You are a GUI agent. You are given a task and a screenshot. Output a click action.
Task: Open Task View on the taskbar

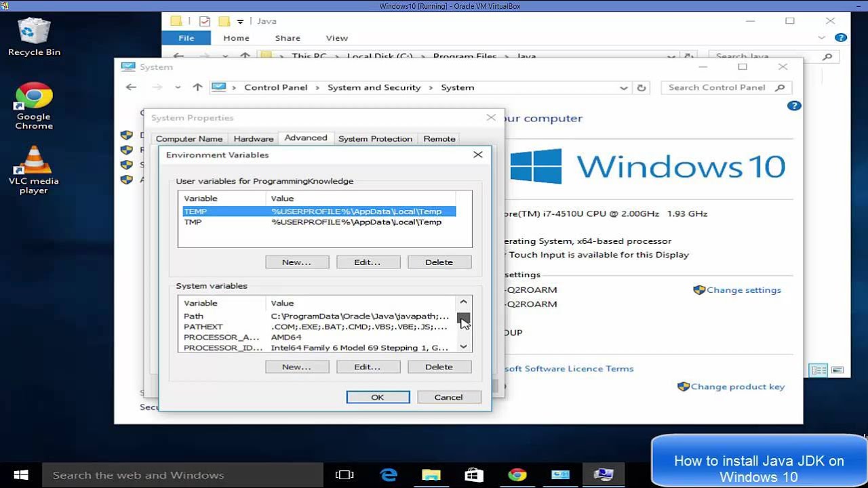click(x=345, y=475)
